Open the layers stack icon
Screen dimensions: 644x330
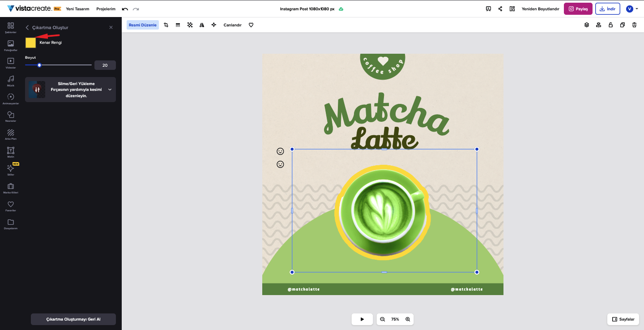pyautogui.click(x=587, y=25)
